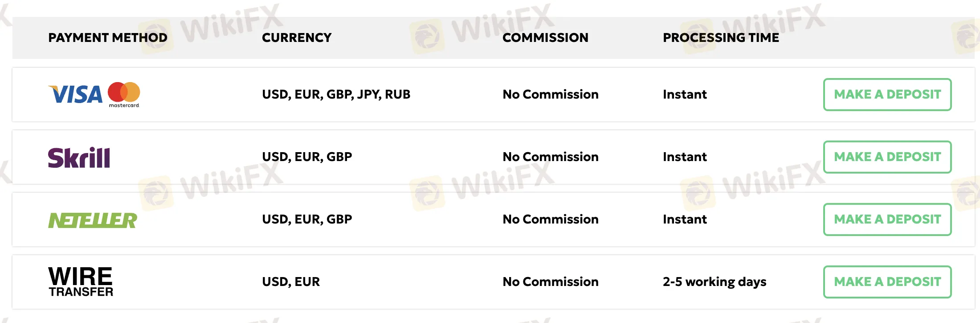Select the "2-5 working days" processing time
980x323 pixels.
(x=715, y=282)
